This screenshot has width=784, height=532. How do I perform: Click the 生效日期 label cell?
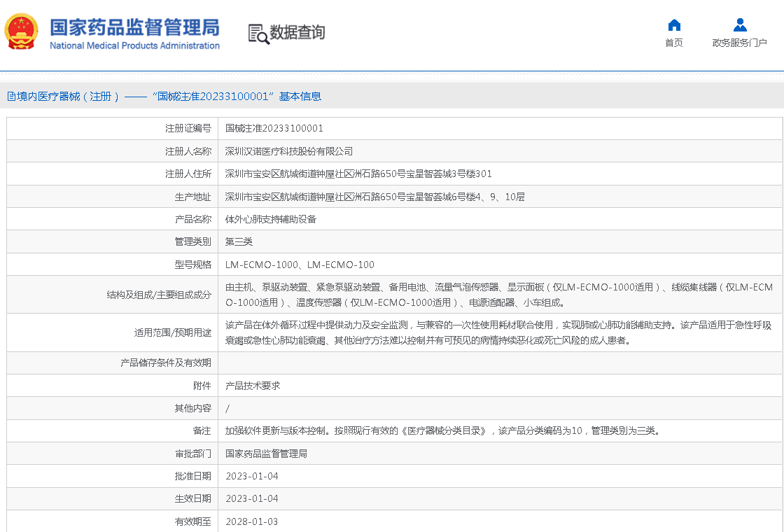pos(113,498)
